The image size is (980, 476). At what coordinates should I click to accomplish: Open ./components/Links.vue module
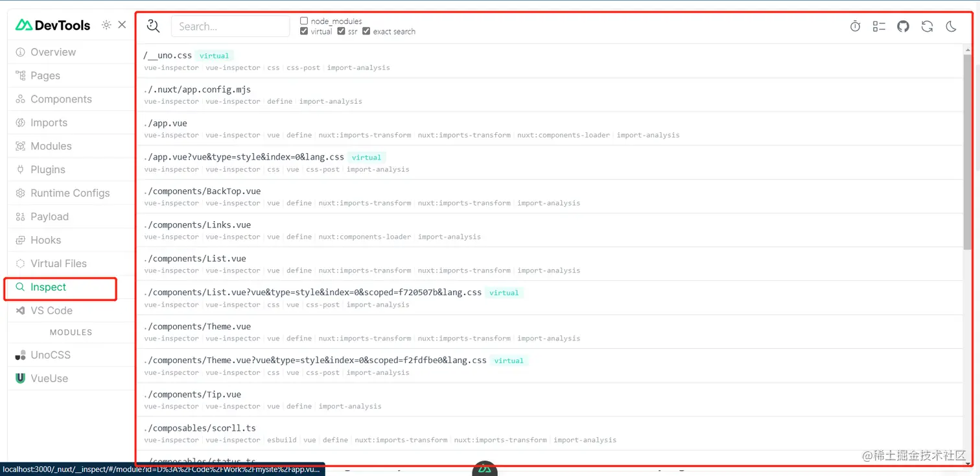[550, 230]
